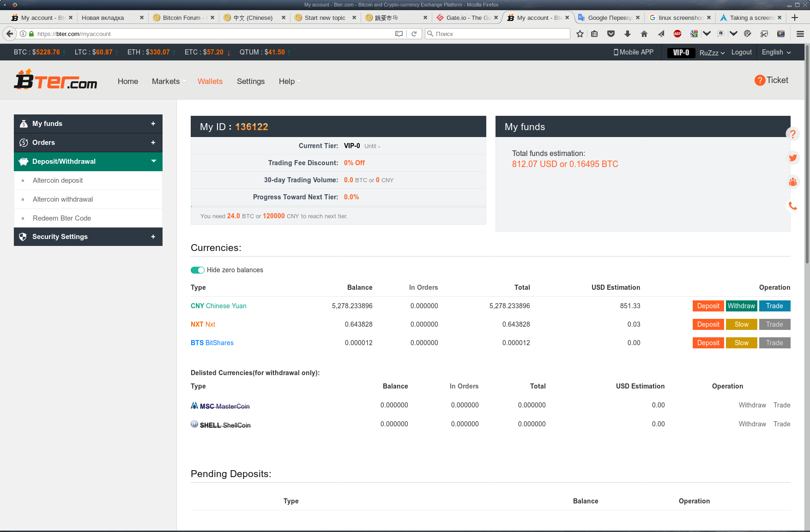
Task: Open the Help dropdown menu
Action: (x=290, y=81)
